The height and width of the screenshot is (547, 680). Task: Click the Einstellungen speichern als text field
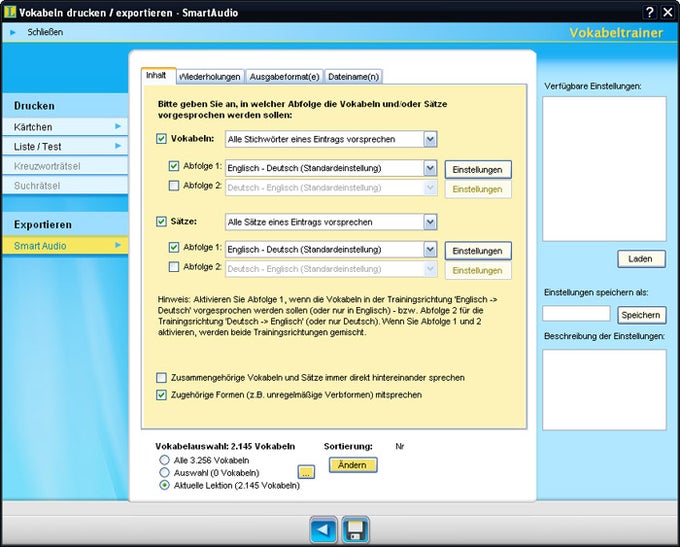click(x=576, y=313)
